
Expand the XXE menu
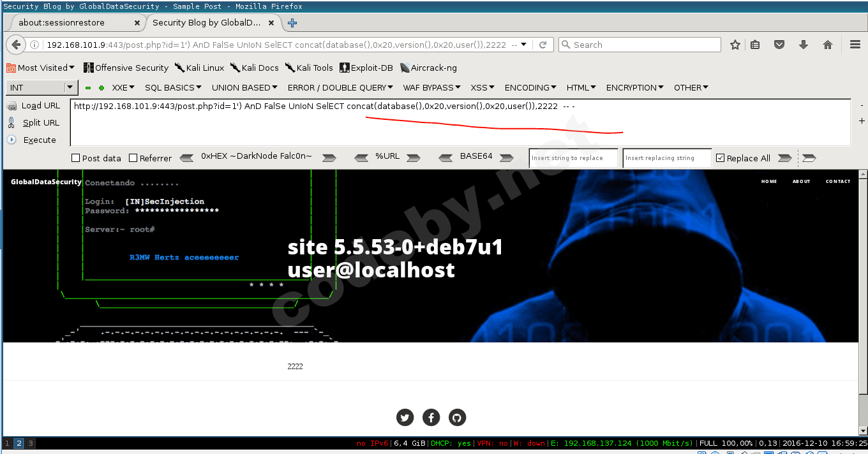(x=123, y=88)
